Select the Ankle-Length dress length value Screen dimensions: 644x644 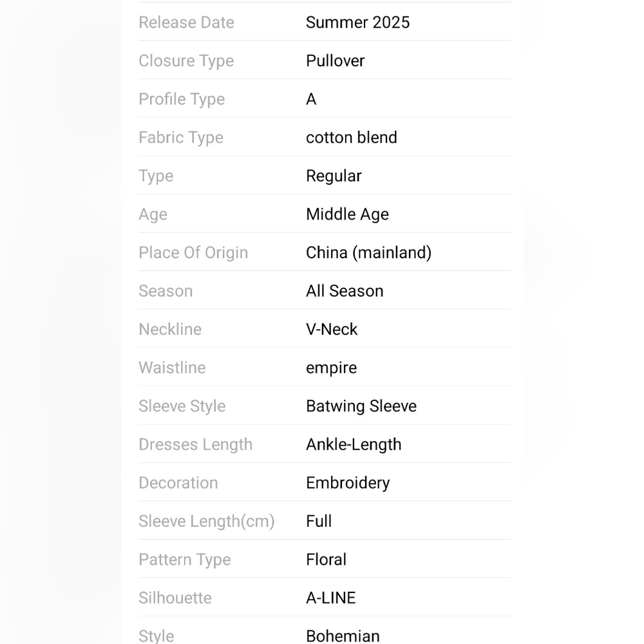coord(354,444)
